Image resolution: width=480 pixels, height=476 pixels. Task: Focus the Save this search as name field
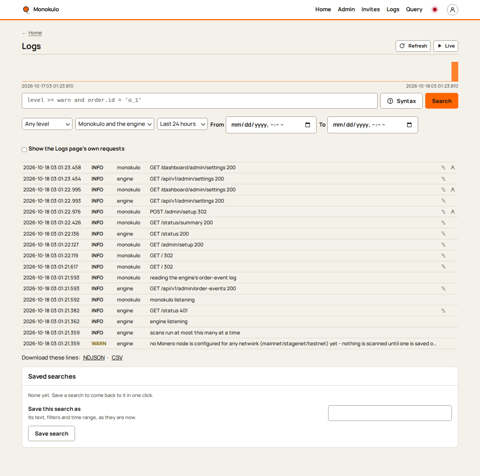click(390, 413)
